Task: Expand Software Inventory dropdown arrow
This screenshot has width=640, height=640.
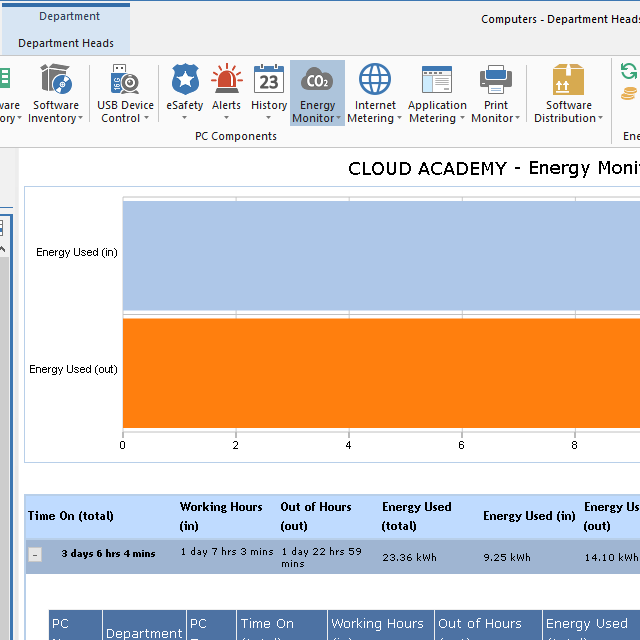Action: click(x=80, y=118)
